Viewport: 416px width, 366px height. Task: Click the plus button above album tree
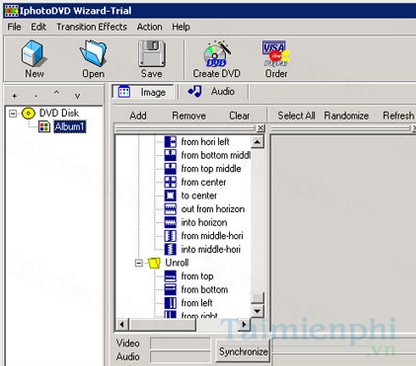tap(14, 96)
